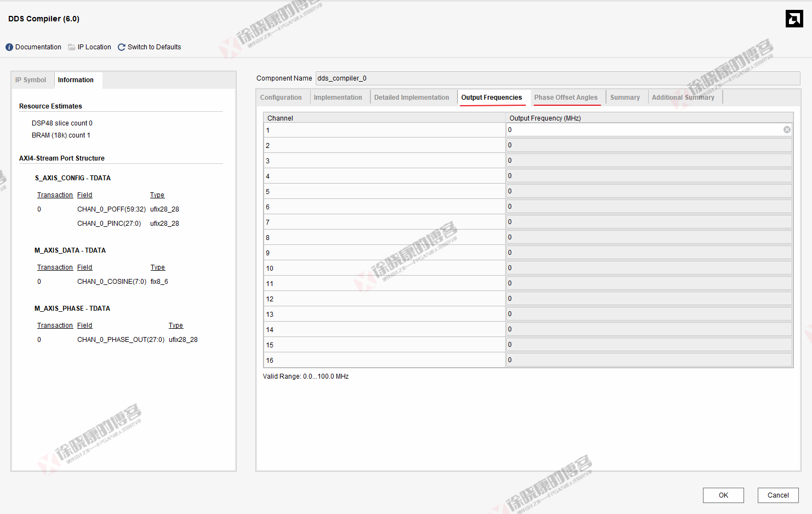Click the IP Location folder icon
The width and height of the screenshot is (812, 514).
[72, 47]
